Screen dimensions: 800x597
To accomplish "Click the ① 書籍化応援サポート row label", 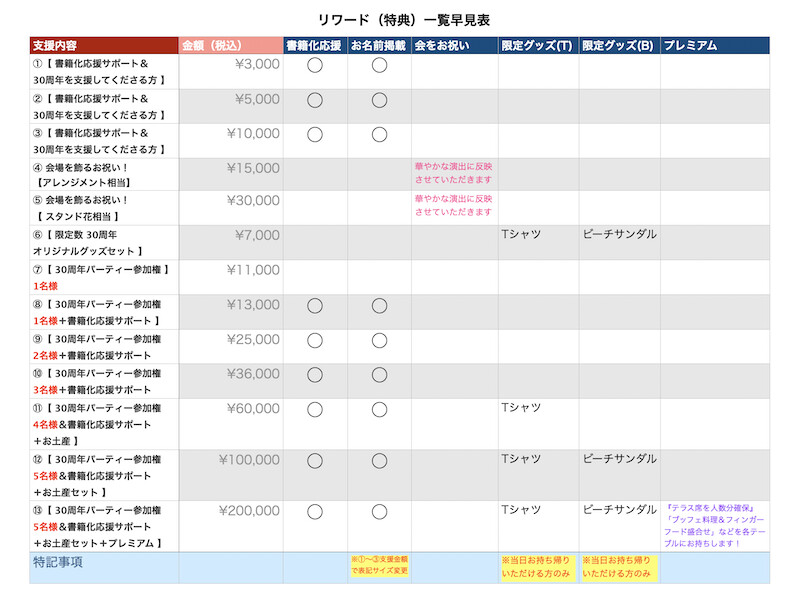I will pyautogui.click(x=99, y=72).
